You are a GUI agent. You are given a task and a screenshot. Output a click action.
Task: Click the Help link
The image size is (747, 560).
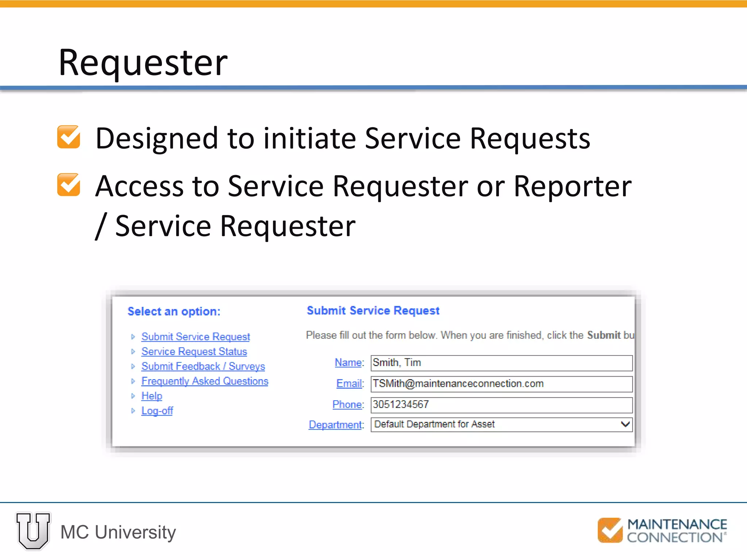(152, 396)
